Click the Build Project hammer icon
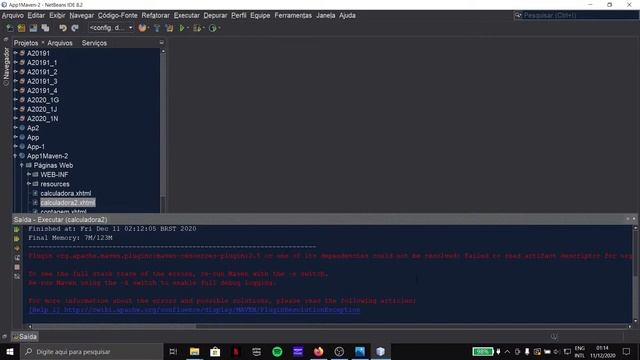The width and height of the screenshot is (640, 360). point(157,28)
